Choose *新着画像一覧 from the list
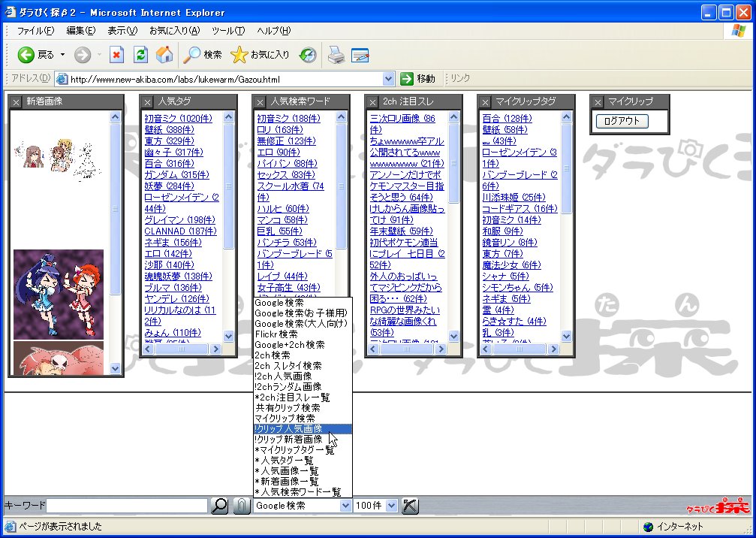756x538 pixels. pyautogui.click(x=303, y=482)
